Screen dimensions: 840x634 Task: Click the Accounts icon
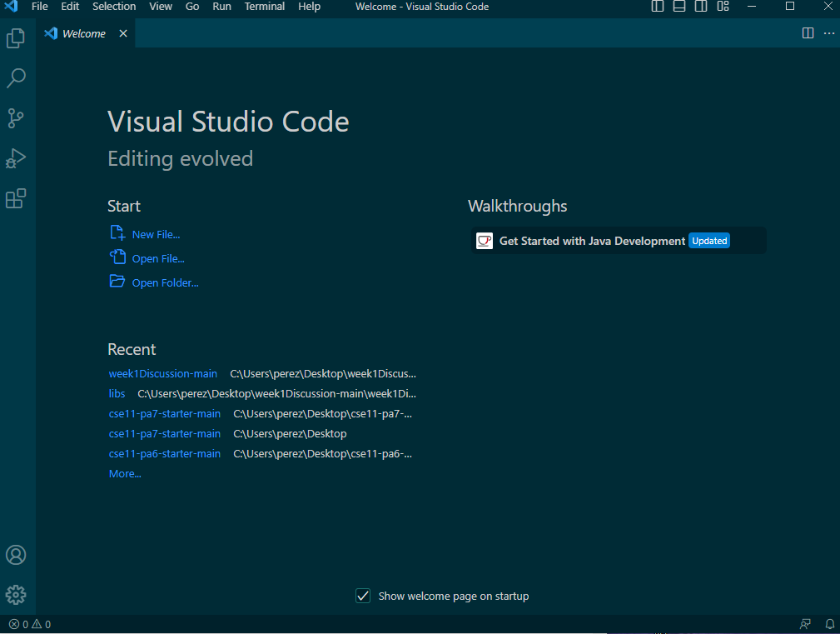pyautogui.click(x=16, y=555)
